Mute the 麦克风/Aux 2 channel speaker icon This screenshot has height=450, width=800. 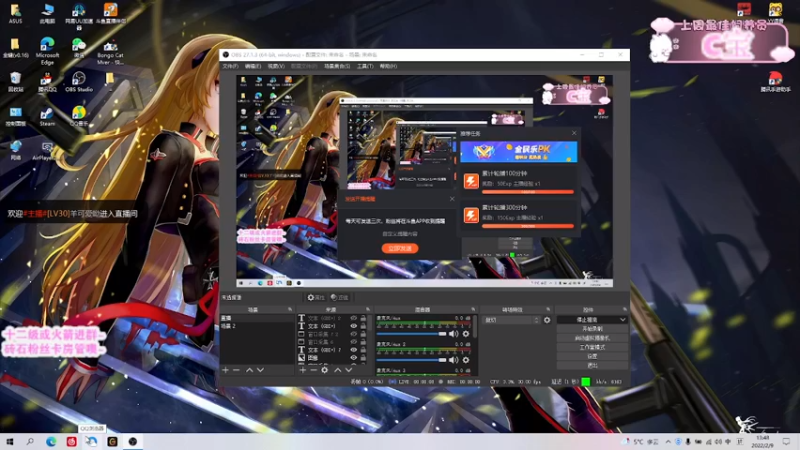pos(453,360)
